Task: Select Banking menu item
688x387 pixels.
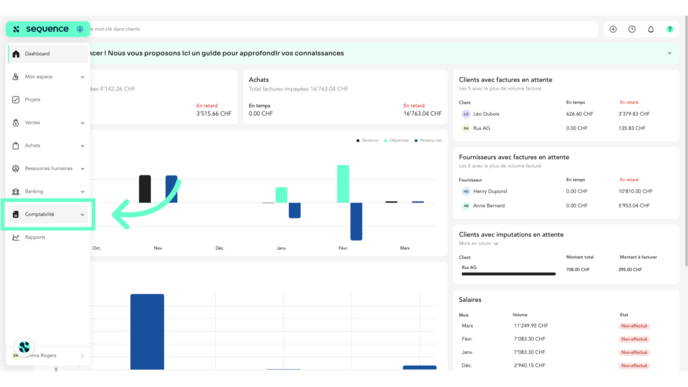Action: 48,191
